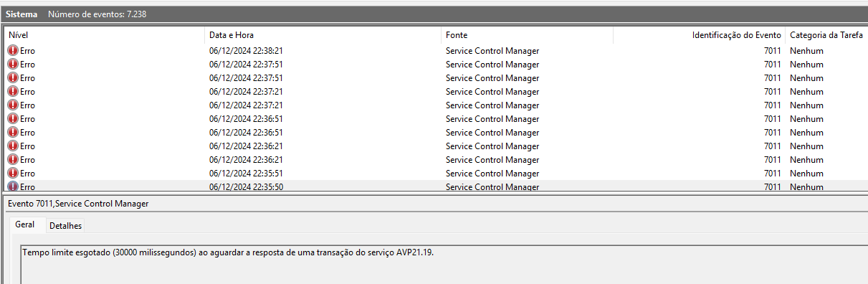Viewport: 868px width, 284px height.
Task: Click the Categoria da Tarefa column header
Action: point(826,34)
